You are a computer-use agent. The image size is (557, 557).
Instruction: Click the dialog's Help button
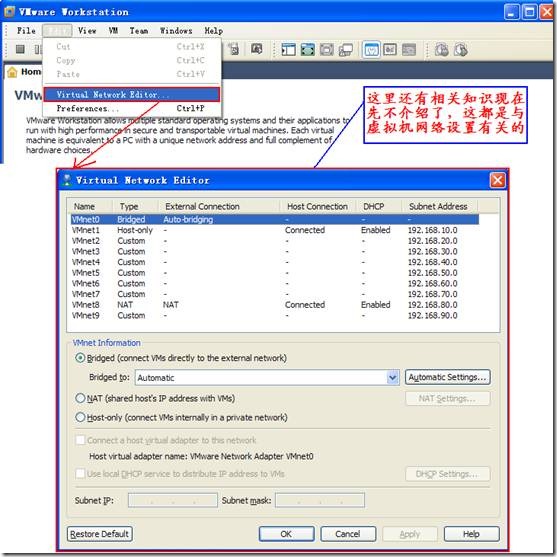click(x=472, y=534)
